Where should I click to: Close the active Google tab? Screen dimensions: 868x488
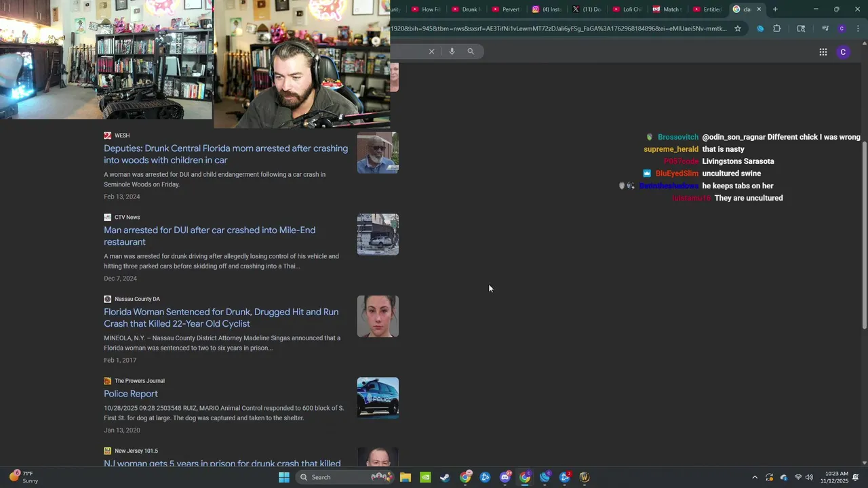coord(759,9)
